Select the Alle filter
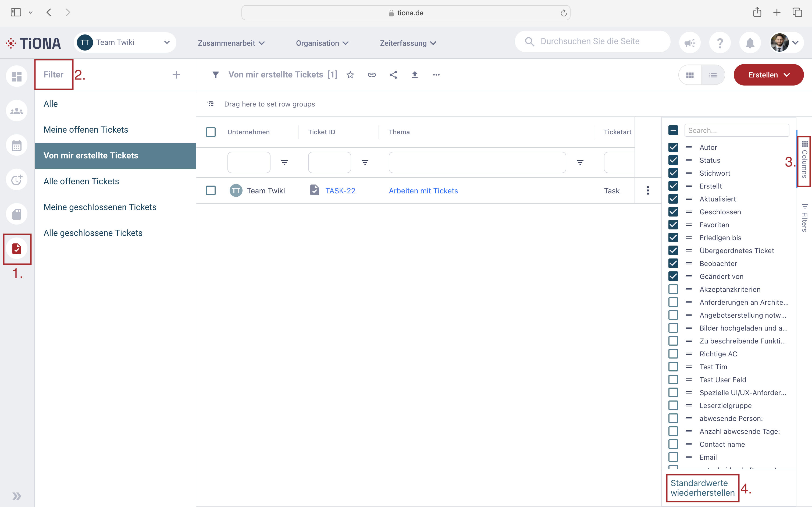This screenshot has width=812, height=507. tap(115, 104)
